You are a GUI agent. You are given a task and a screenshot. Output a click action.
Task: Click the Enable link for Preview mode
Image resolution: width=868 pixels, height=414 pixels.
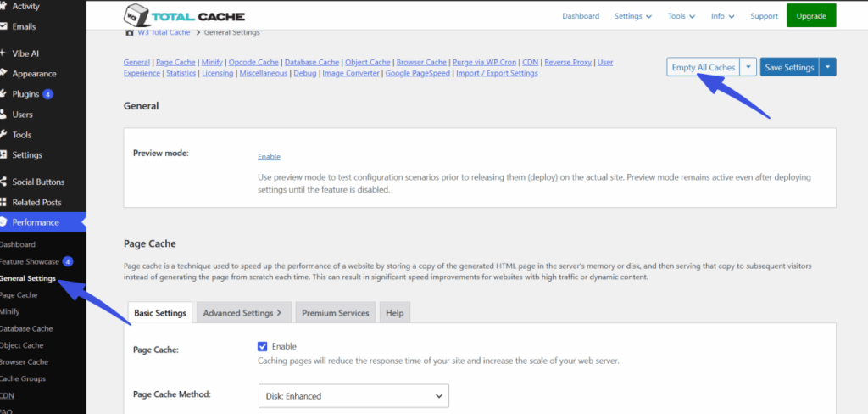pos(269,157)
